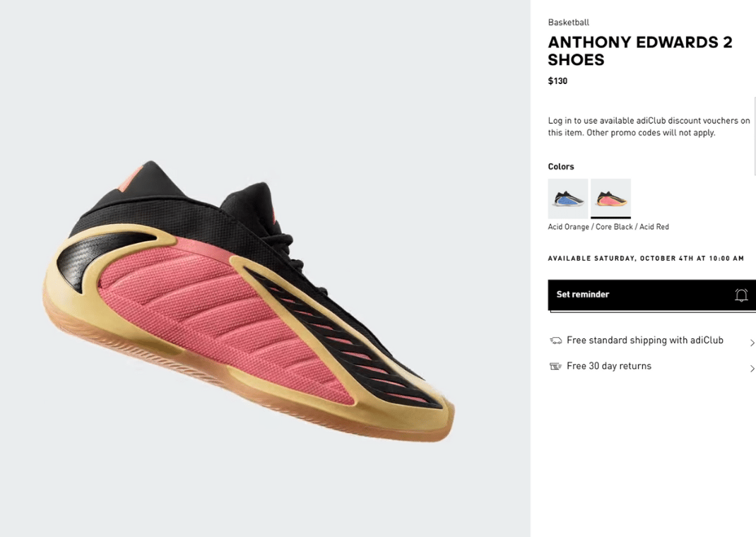
Task: Open Free 30 day returns details
Action: [609, 366]
